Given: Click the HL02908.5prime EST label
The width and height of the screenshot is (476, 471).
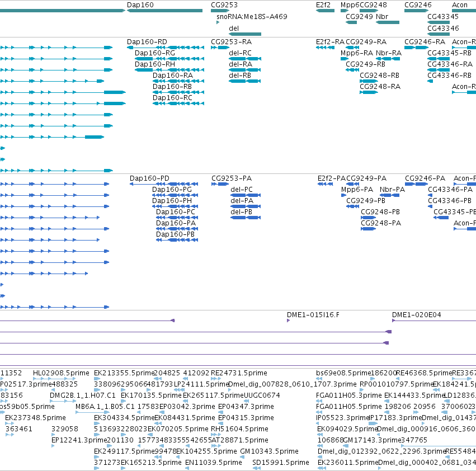Looking at the screenshot, I should [x=61, y=373].
